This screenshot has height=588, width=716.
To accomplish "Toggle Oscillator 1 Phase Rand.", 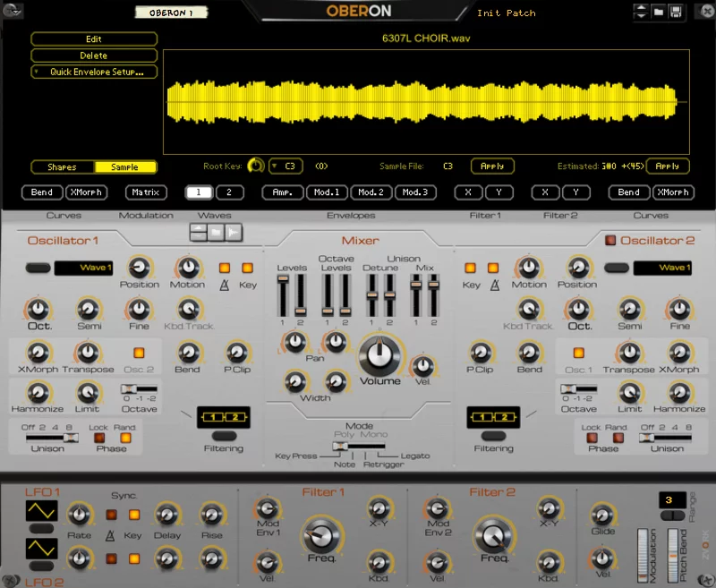I will pyautogui.click(x=125, y=438).
